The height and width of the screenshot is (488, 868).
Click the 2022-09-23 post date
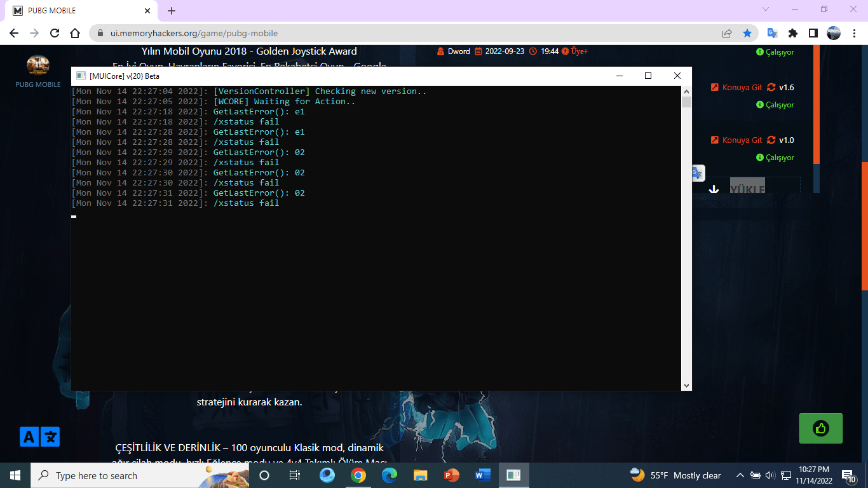(x=505, y=51)
